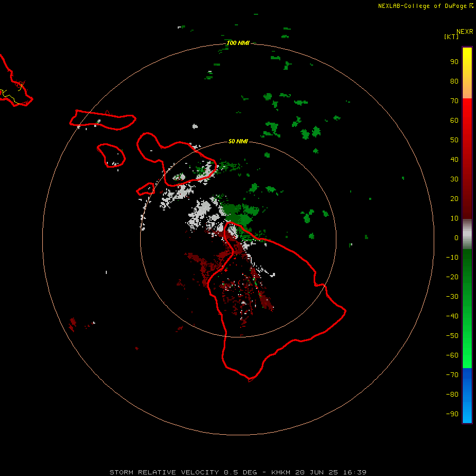The height and width of the screenshot is (476, 476).
Task: Click the positive 90 knot scale label
Action: coord(454,62)
